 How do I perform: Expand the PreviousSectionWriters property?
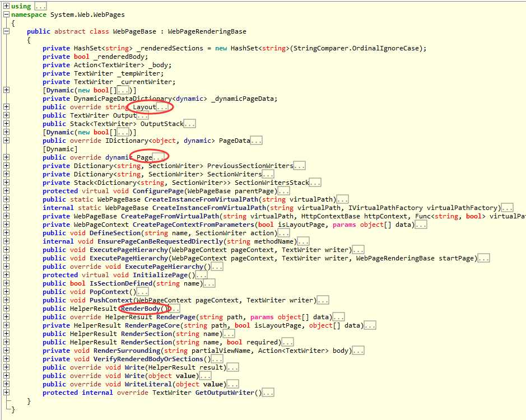pyautogui.click(x=6, y=165)
